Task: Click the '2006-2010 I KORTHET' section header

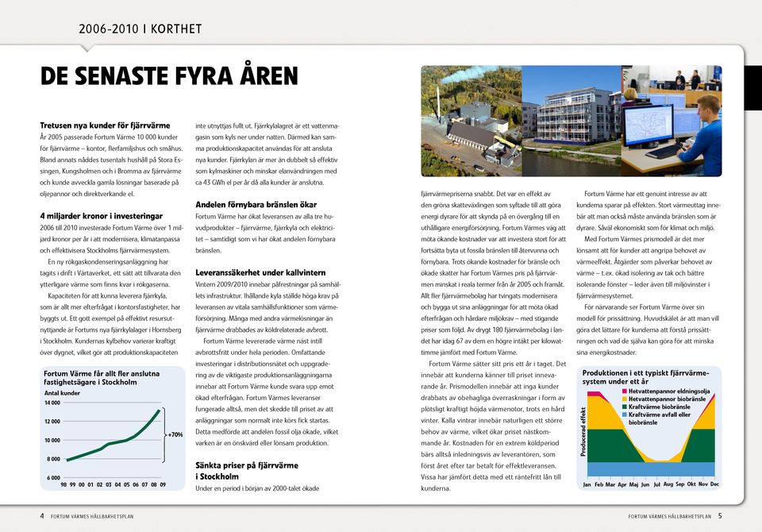Action: [140, 29]
